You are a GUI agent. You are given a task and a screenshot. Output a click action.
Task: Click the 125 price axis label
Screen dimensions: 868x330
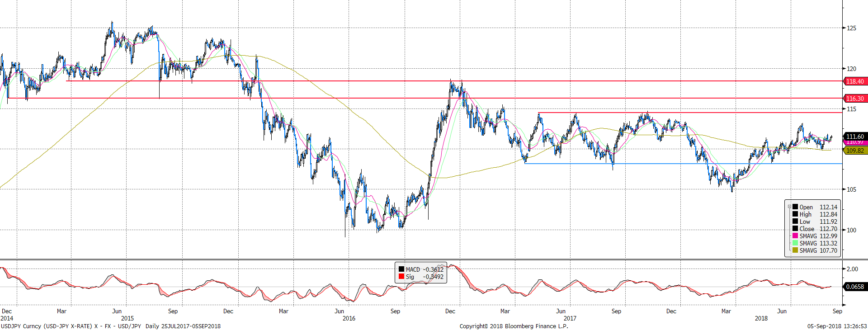(851, 28)
